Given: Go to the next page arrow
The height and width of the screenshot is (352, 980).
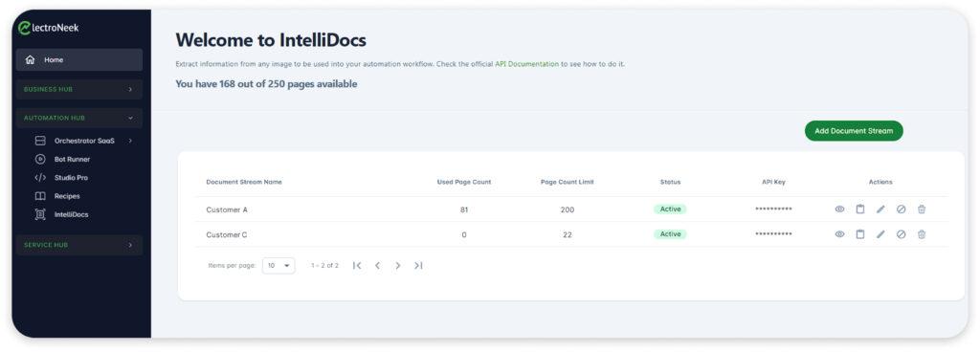Looking at the screenshot, I should click(x=397, y=265).
